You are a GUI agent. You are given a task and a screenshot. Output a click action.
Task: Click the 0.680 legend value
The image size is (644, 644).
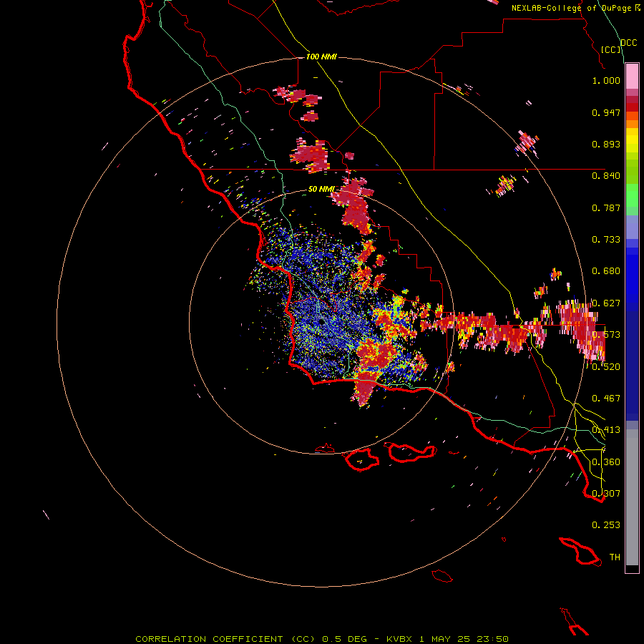point(606,271)
